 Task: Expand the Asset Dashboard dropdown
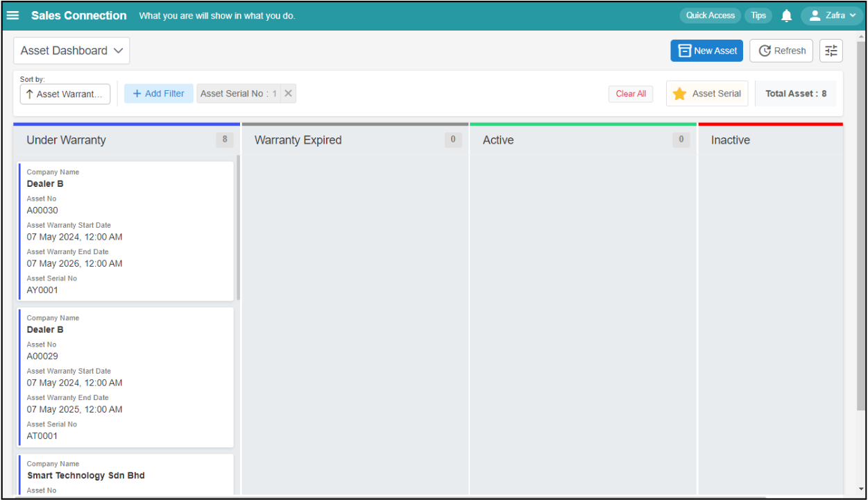[71, 51]
